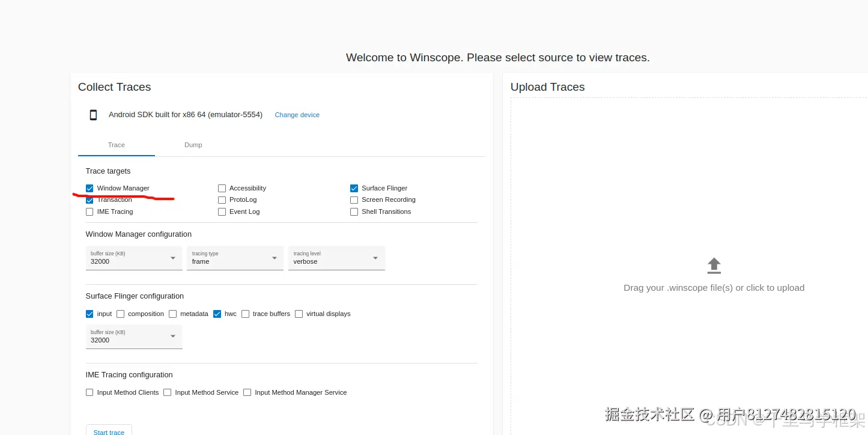This screenshot has width=868, height=435.
Task: Enable Input Method Manager Service checkbox
Action: [247, 392]
